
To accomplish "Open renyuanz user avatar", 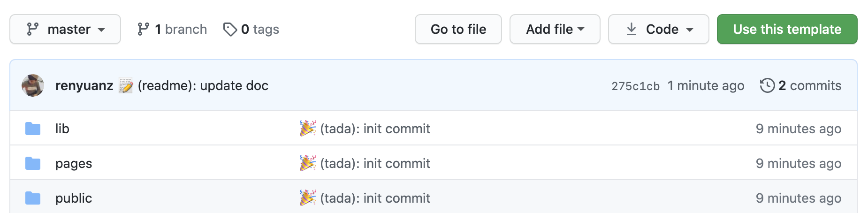I will pyautogui.click(x=33, y=85).
